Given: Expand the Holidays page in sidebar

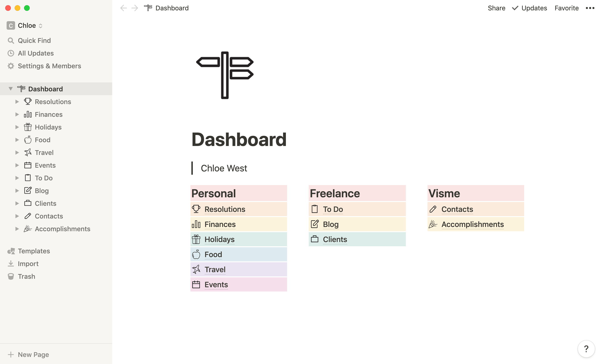Looking at the screenshot, I should click(17, 127).
